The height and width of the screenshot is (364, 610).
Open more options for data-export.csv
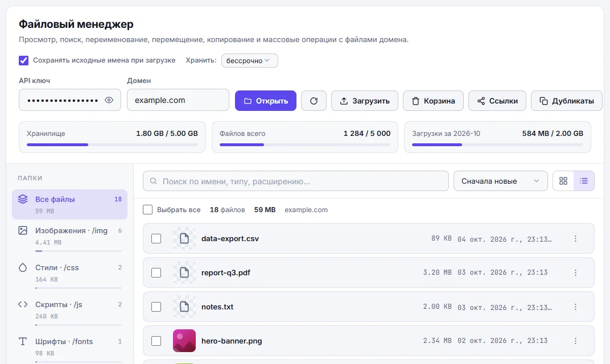[575, 238]
